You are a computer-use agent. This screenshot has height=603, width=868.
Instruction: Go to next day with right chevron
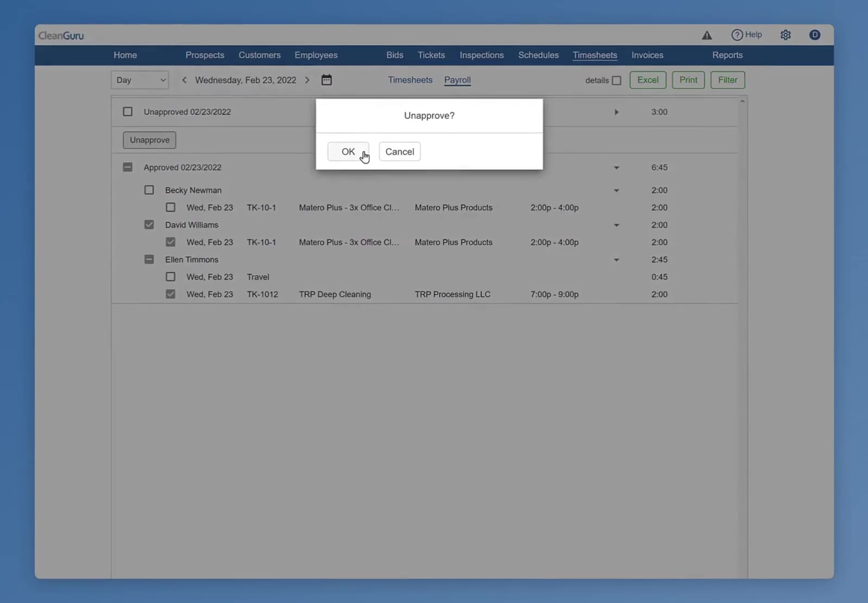point(307,80)
